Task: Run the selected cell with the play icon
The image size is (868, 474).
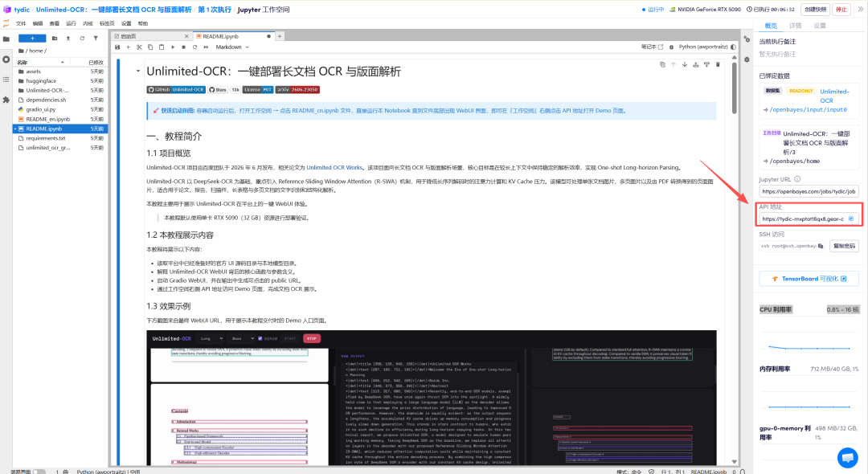Action: tap(173, 47)
